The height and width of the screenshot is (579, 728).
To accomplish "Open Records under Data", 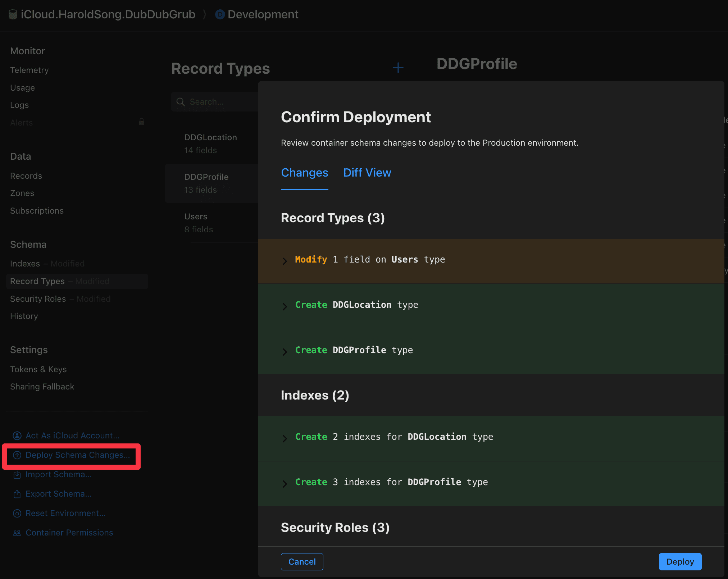I will (x=26, y=176).
